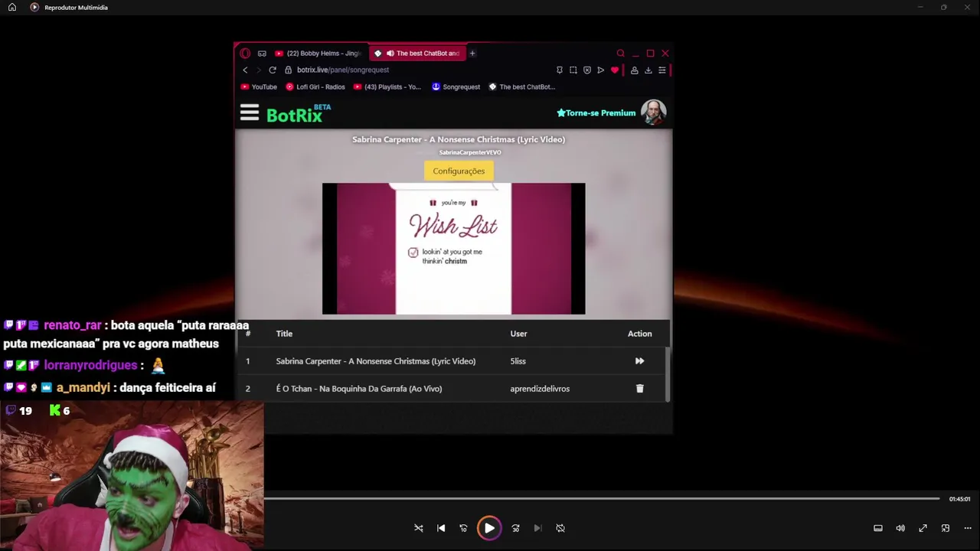Click the Sabrina Carpenter video player thumbnail
980x551 pixels.
(x=453, y=249)
